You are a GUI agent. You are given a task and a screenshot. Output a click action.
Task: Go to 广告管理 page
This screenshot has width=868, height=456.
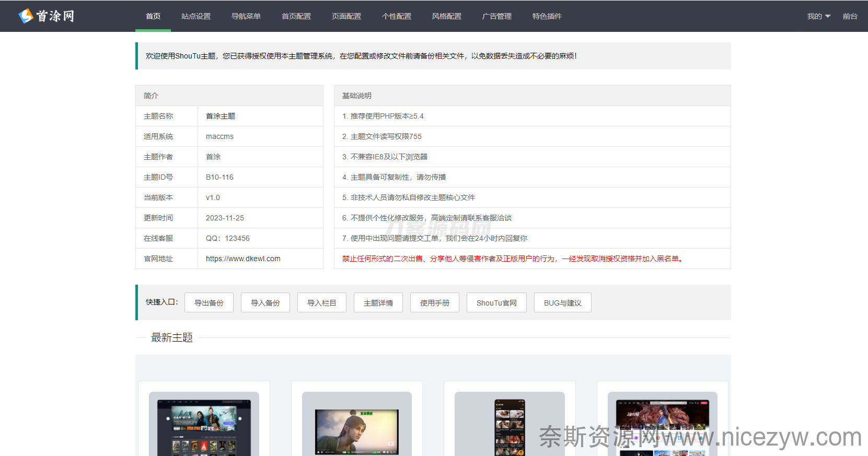pyautogui.click(x=497, y=16)
